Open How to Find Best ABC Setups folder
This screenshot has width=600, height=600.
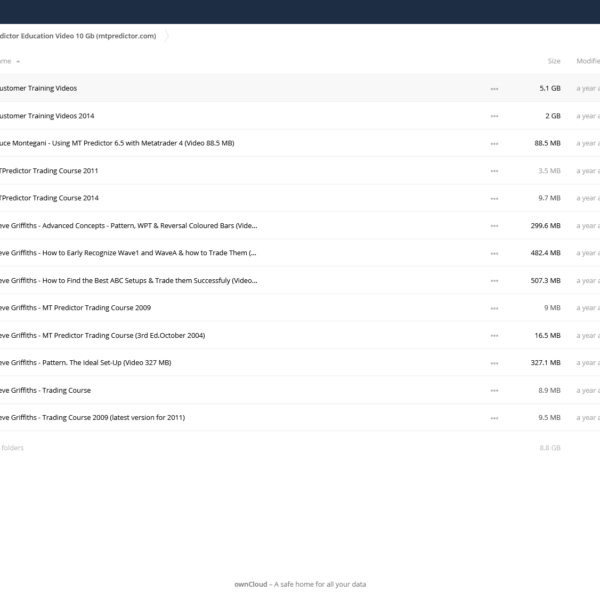click(129, 280)
